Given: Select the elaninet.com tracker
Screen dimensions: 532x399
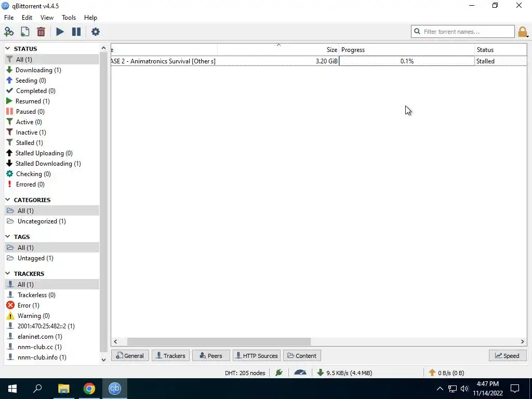Looking at the screenshot, I should click(x=52, y=337).
